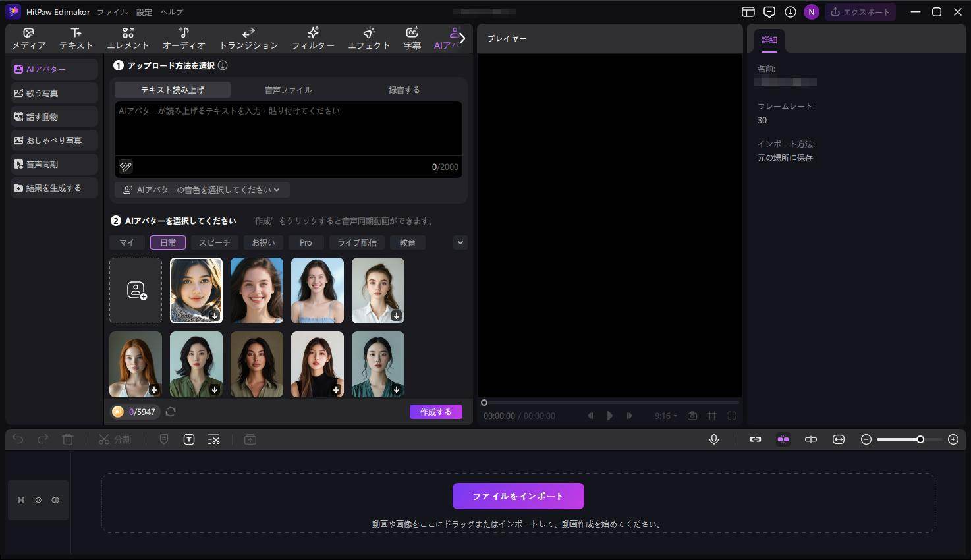Open the ヘルプ menu
This screenshot has width=971, height=560.
pyautogui.click(x=172, y=12)
